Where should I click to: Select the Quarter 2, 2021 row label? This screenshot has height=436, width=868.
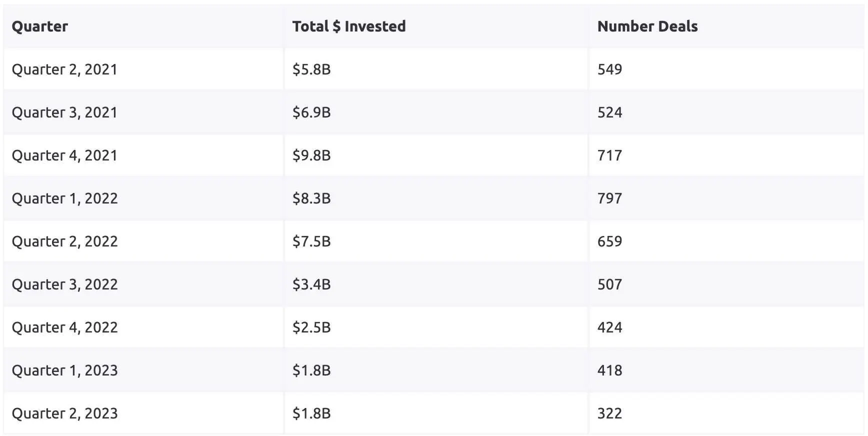pos(64,69)
